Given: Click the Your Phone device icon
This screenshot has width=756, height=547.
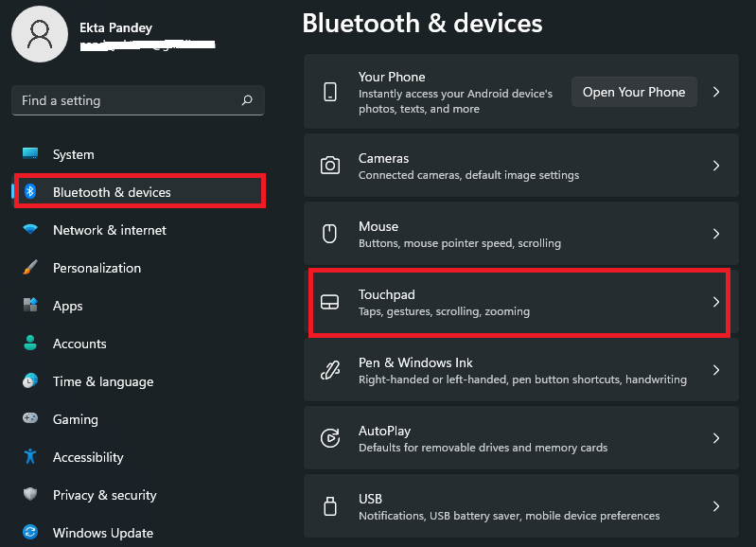Looking at the screenshot, I should coord(330,92).
